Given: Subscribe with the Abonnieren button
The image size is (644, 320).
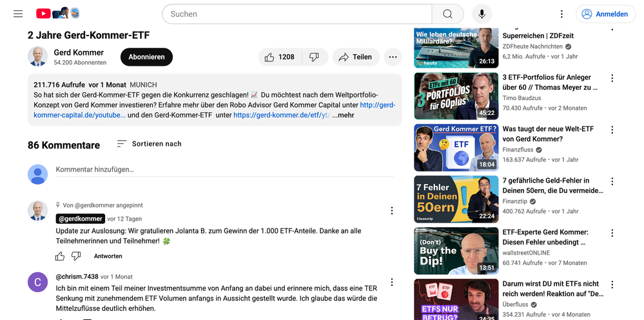Looking at the screenshot, I should pyautogui.click(x=146, y=57).
